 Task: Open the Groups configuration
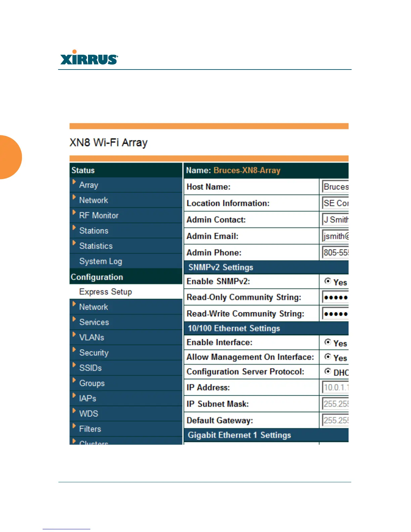tap(92, 383)
